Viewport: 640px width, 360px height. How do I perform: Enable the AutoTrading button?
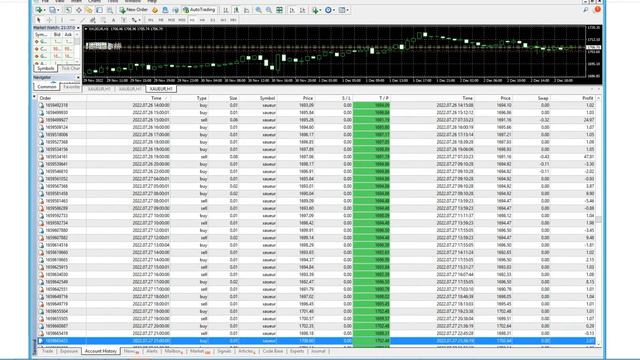199,10
